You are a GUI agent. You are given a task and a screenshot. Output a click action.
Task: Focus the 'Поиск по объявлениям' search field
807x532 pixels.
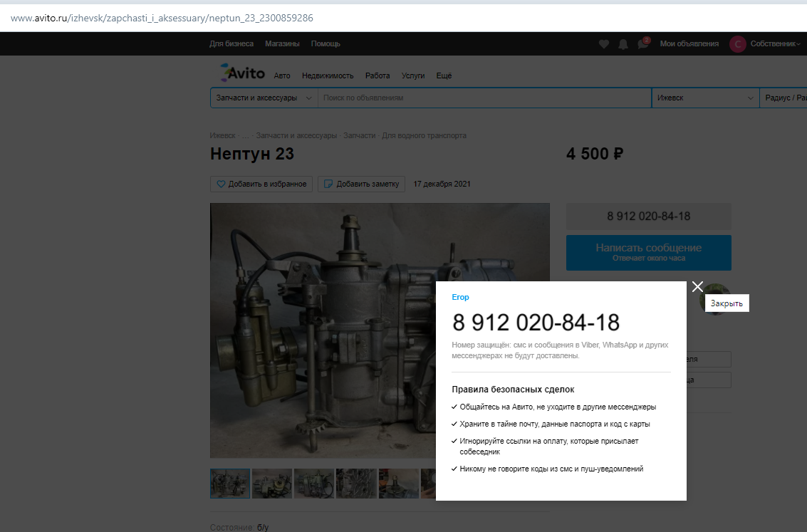[484, 98]
